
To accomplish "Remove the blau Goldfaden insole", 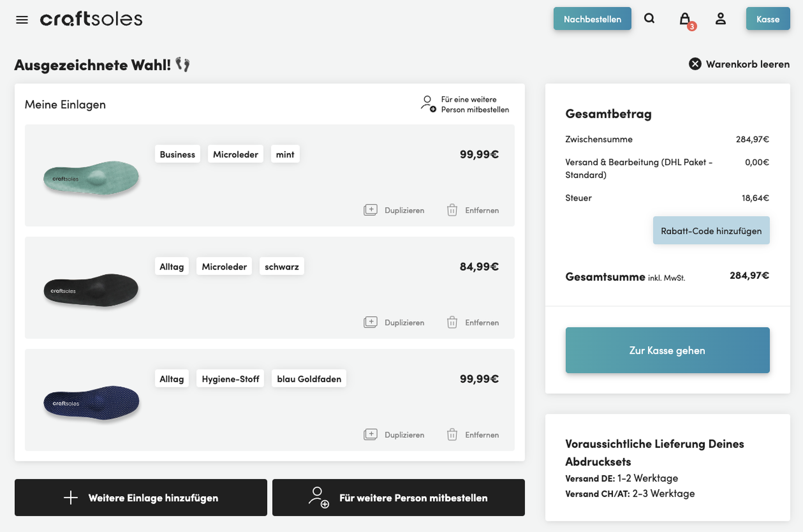I will click(x=473, y=435).
